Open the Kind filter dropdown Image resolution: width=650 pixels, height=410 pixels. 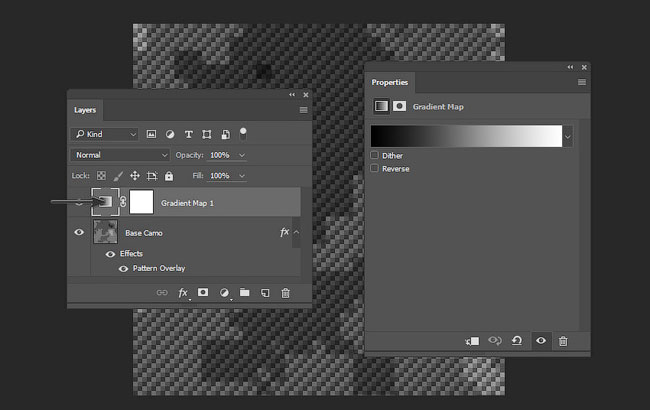click(x=104, y=134)
